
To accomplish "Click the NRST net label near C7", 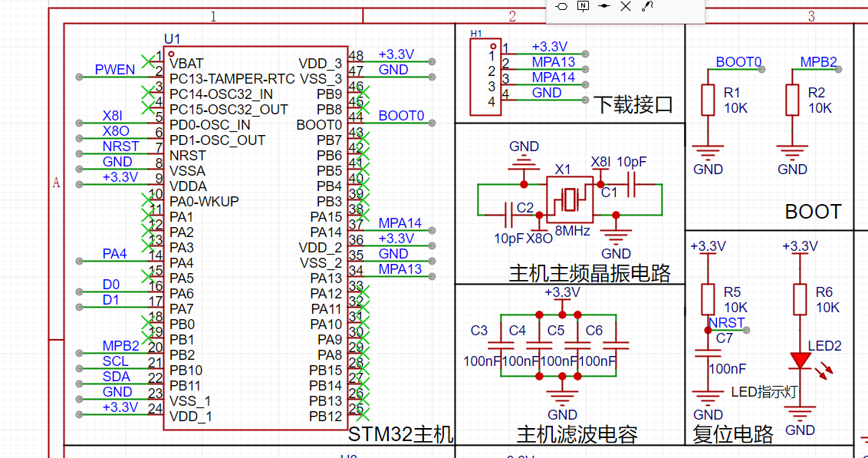I will pos(727,323).
